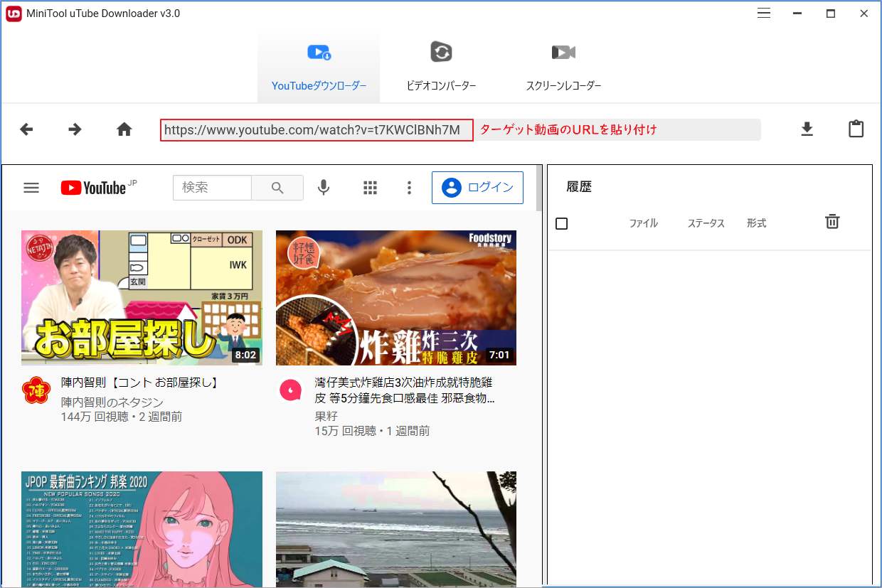The width and height of the screenshot is (882, 588).
Task: Toggle the select-all checkbox in 履歴
Action: pyautogui.click(x=561, y=223)
